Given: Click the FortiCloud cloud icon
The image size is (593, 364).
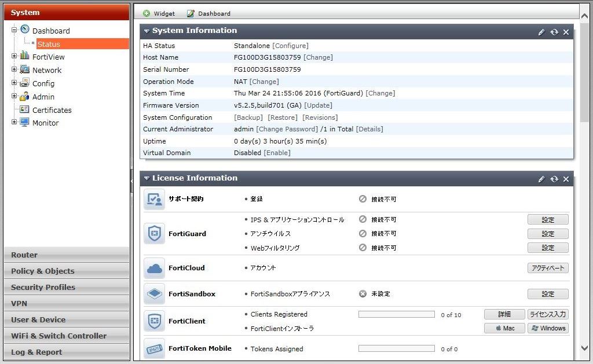Looking at the screenshot, I should coord(155,268).
